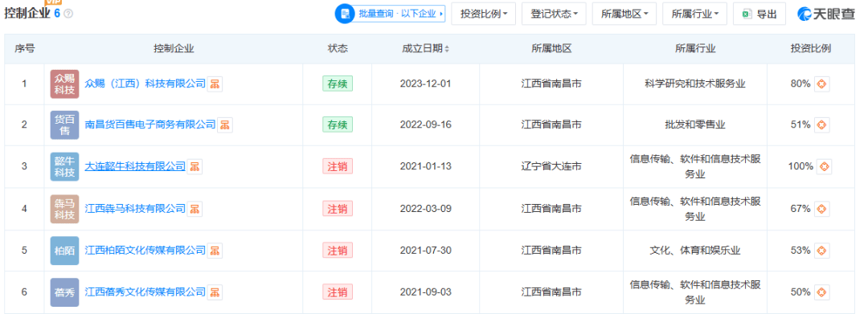Viewport: 868px width, 314px height.
Task: Open the investment chain icon next to 80%
Action: pyautogui.click(x=822, y=84)
